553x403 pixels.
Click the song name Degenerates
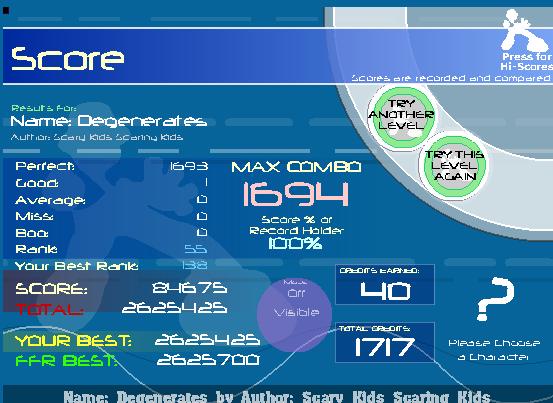142,121
